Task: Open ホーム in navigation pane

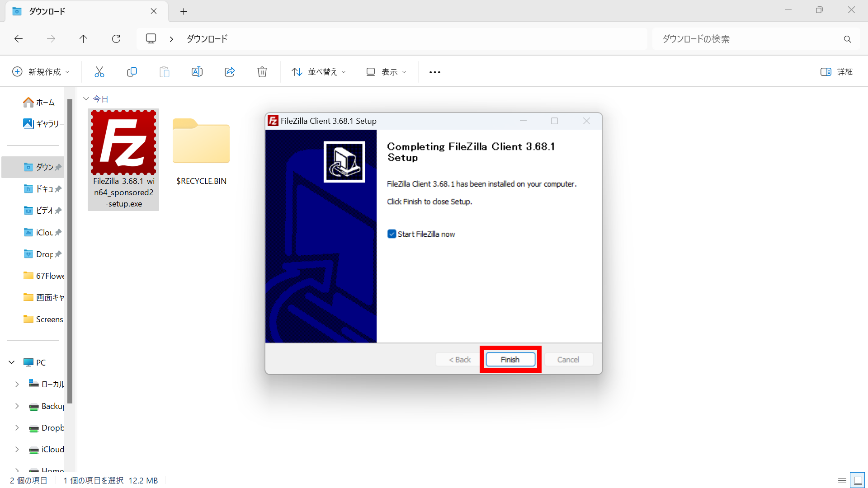Action: point(39,103)
